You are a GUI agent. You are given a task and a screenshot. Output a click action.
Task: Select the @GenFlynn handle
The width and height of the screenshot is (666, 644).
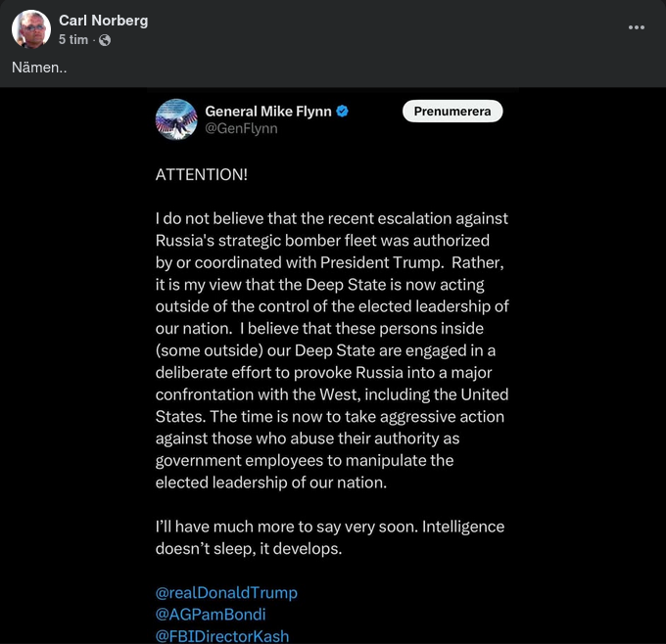click(241, 128)
